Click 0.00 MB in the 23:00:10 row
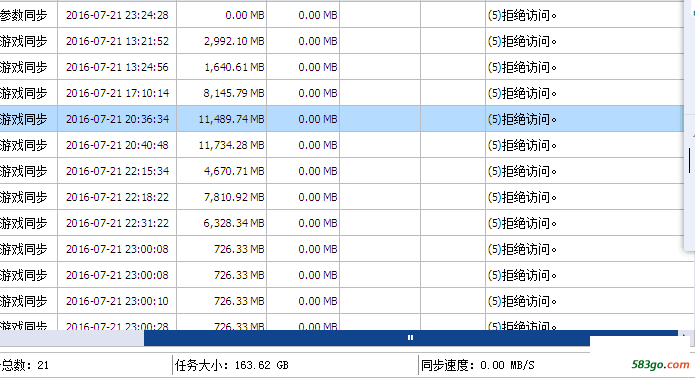This screenshot has height=380, width=695. pos(318,301)
